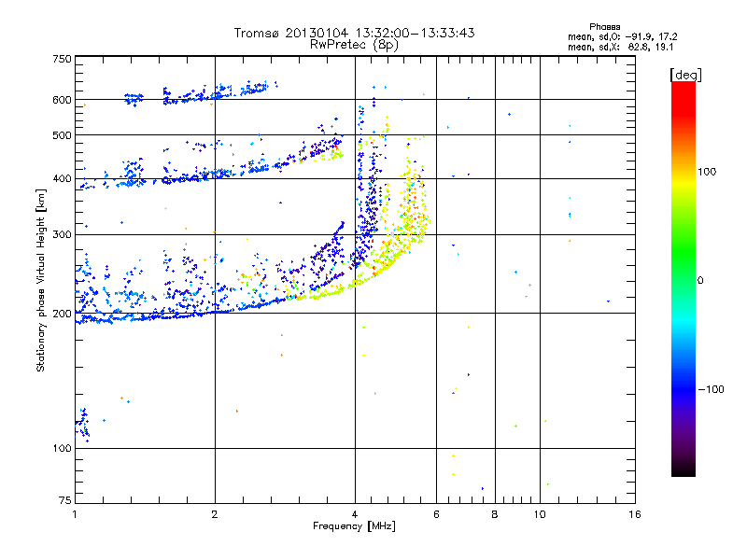Click the y-axis tick label '200'
This screenshot has height=560, width=747.
pos(62,314)
